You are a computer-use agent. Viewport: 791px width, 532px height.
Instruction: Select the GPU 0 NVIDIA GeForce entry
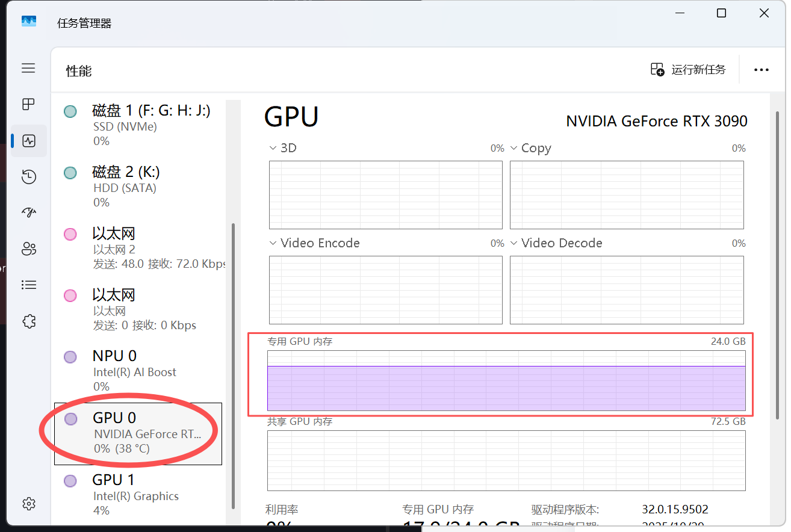138,434
